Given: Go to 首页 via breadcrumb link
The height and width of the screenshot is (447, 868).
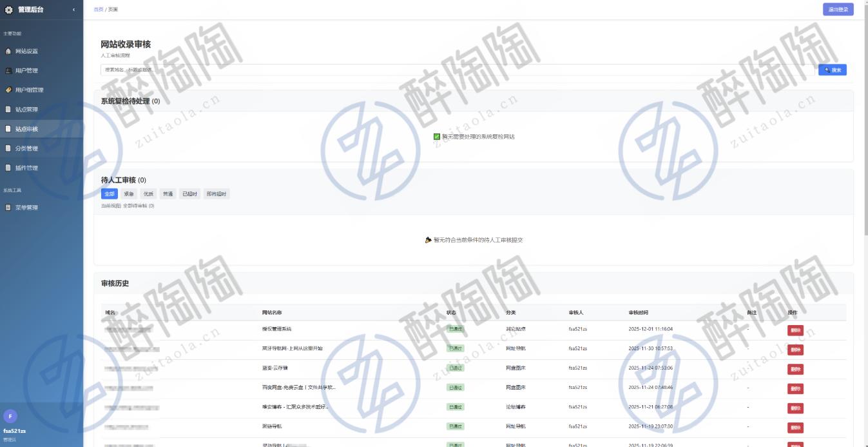Looking at the screenshot, I should (x=98, y=10).
